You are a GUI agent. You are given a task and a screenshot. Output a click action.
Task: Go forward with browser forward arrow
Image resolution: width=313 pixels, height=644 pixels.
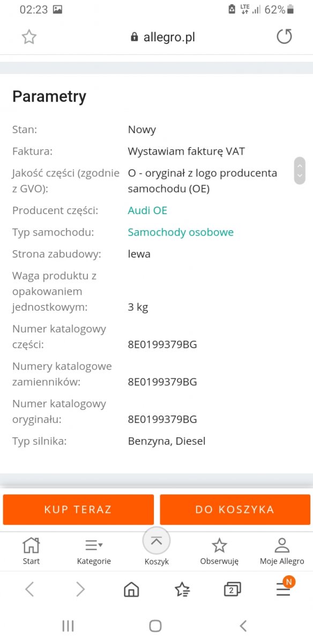coord(80,589)
